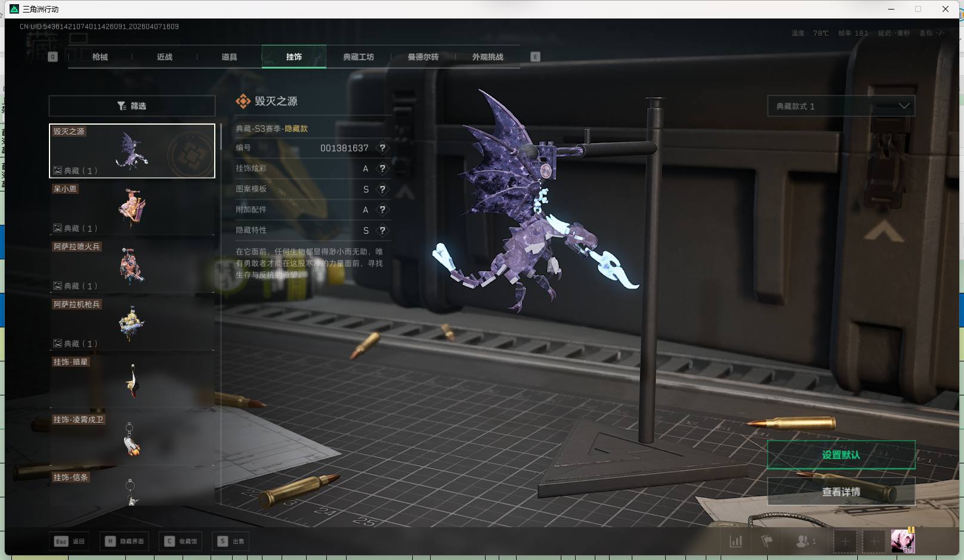Toggle 隐藏界面 with the H button
This screenshot has width=964, height=560.
[125, 542]
